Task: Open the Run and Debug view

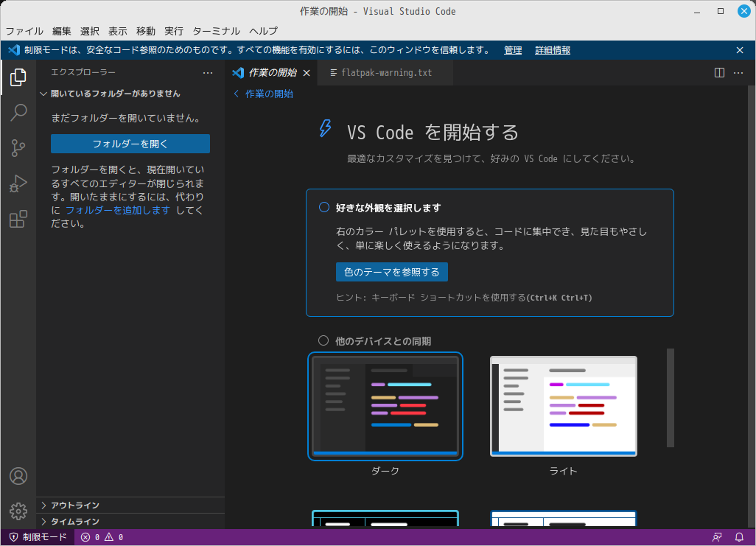Action: coord(18,183)
